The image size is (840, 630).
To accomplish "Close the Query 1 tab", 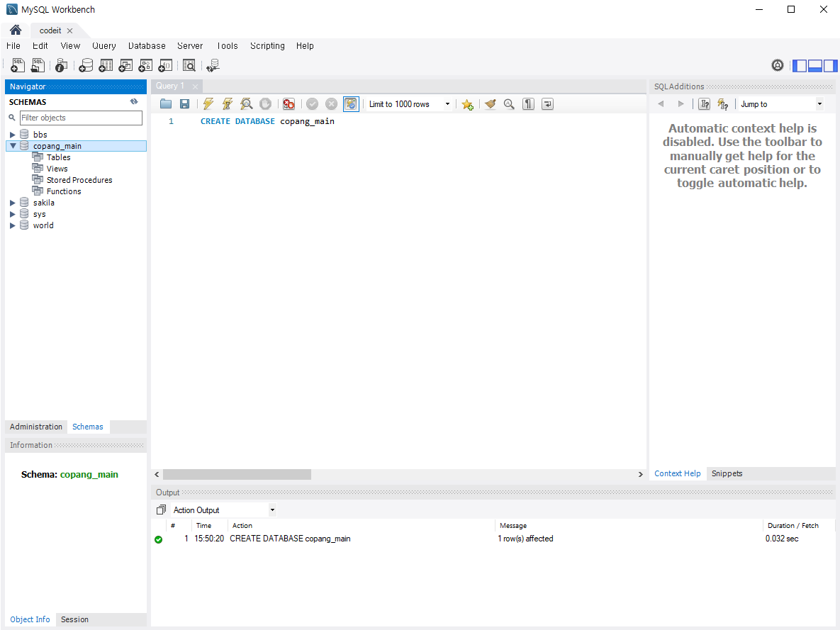I will tap(196, 86).
